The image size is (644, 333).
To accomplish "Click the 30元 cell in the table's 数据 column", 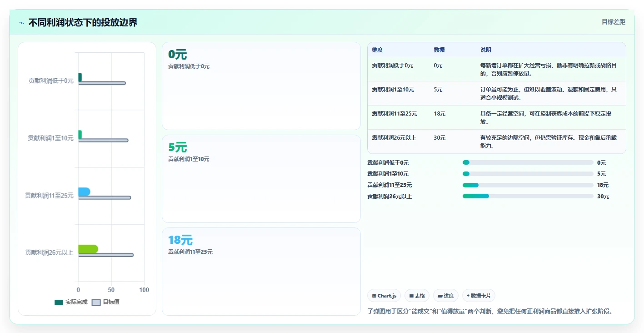I will click(439, 138).
